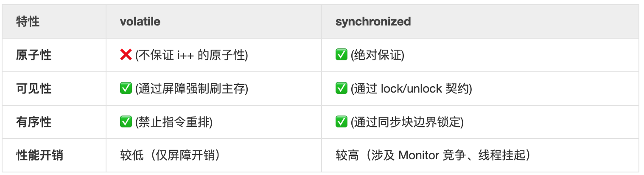
Task: Click the text 通过同步块边界锁定
Action: [x=407, y=122]
